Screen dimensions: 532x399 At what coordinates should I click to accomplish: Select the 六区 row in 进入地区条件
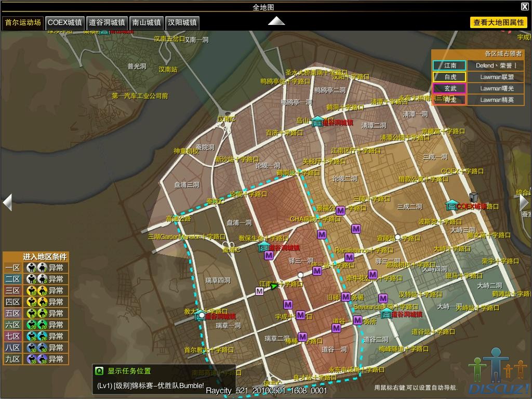pos(36,325)
